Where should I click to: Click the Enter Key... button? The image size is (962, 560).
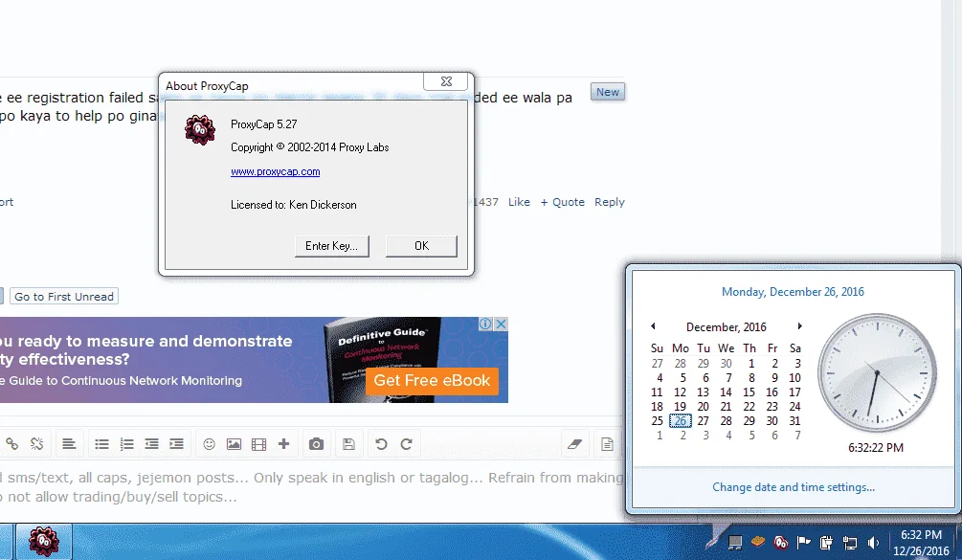(x=331, y=246)
